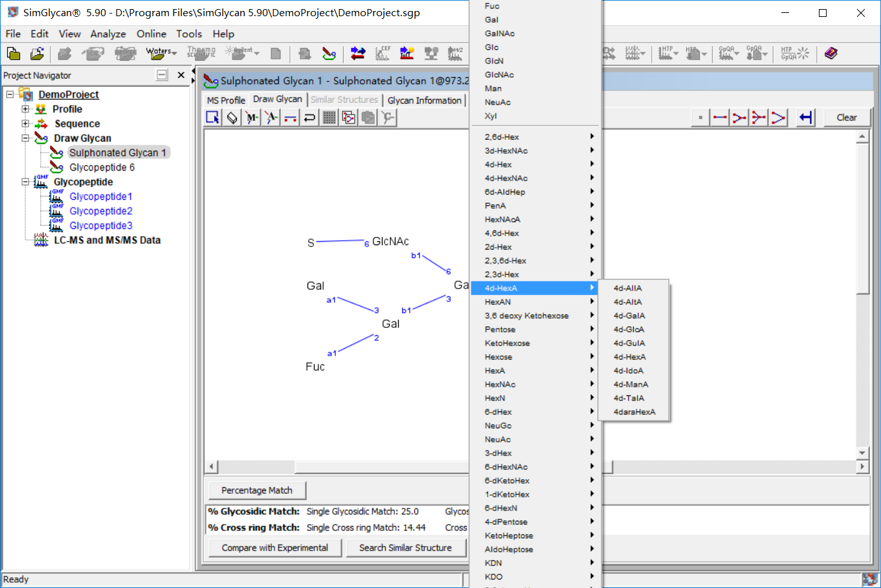Switch to the MS Profile tab
Screen dimensions: 881x588
point(226,100)
